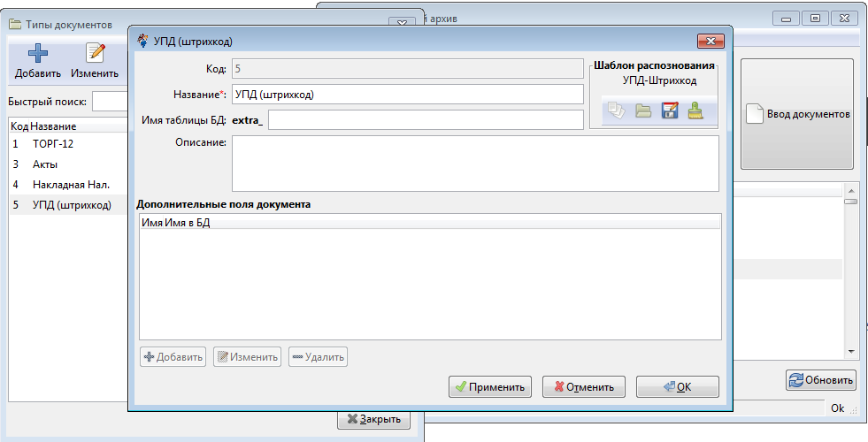Image resolution: width=868 pixels, height=442 pixels.
Task: Click the save template floppy icon
Action: pyautogui.click(x=669, y=110)
